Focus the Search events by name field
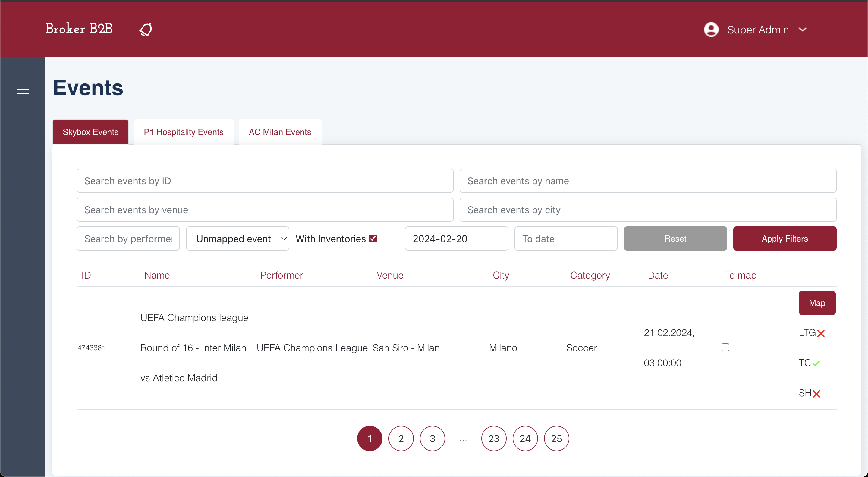 pyautogui.click(x=648, y=181)
